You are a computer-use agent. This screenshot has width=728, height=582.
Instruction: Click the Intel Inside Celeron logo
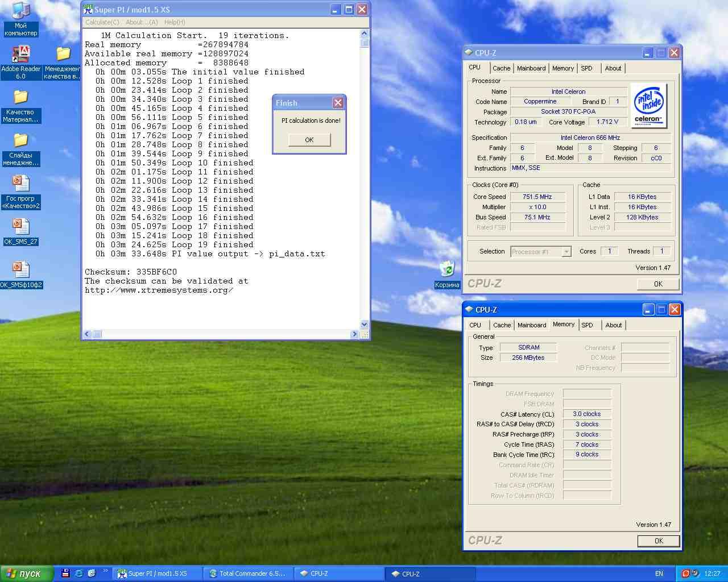click(x=648, y=106)
